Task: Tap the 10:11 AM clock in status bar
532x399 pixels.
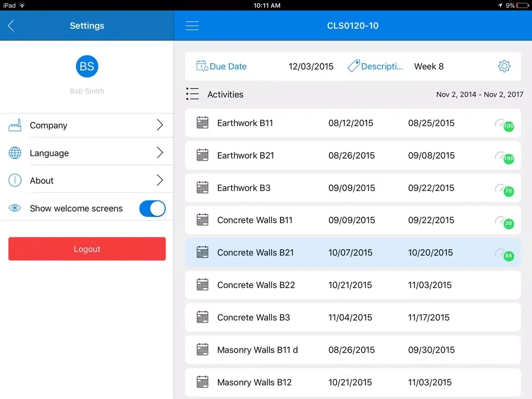Action: 266,6
